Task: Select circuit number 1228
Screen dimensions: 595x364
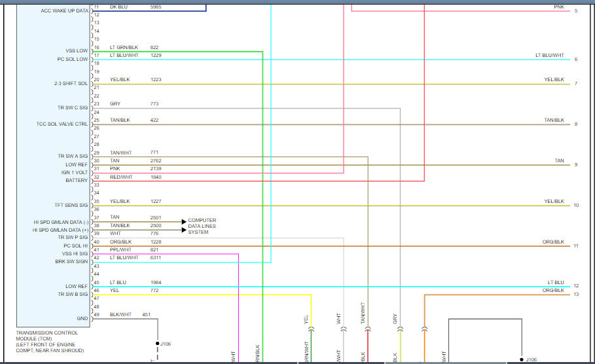Action: [156, 242]
